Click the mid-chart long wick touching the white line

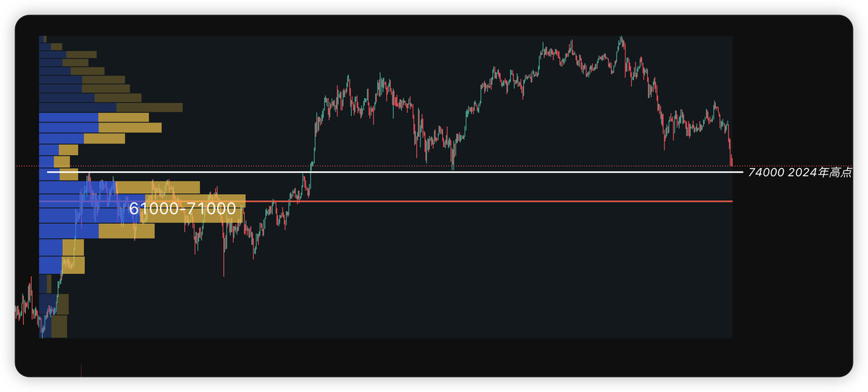[x=452, y=165]
